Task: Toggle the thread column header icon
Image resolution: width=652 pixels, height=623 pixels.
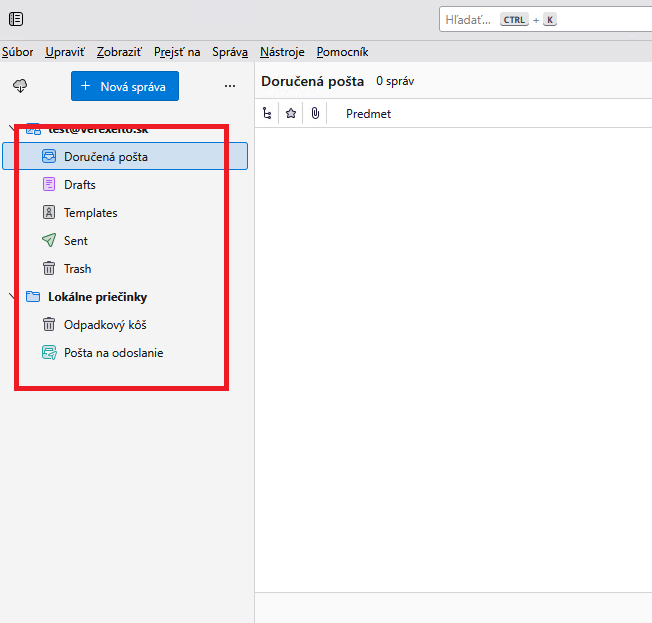Action: (x=267, y=114)
